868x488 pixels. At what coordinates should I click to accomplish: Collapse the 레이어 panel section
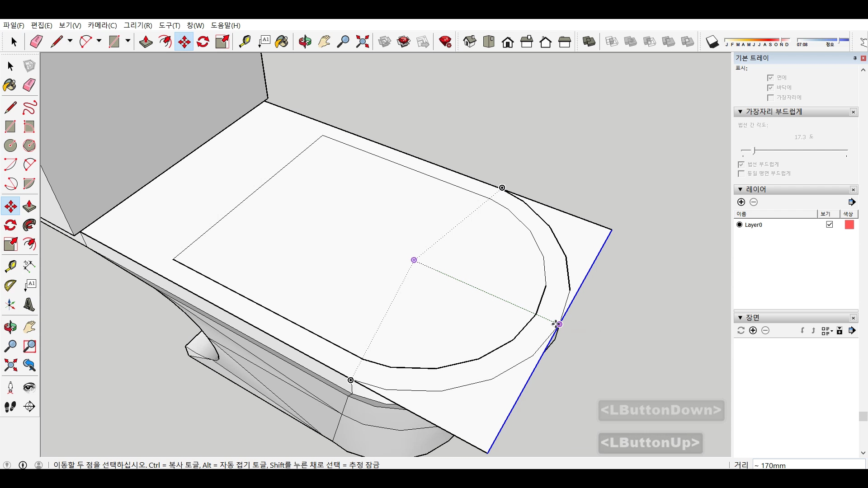coord(740,189)
